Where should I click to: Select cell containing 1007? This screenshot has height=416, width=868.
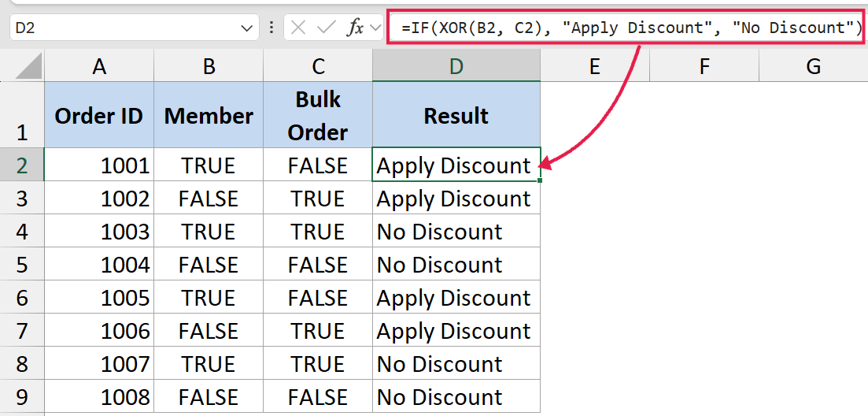click(x=99, y=364)
